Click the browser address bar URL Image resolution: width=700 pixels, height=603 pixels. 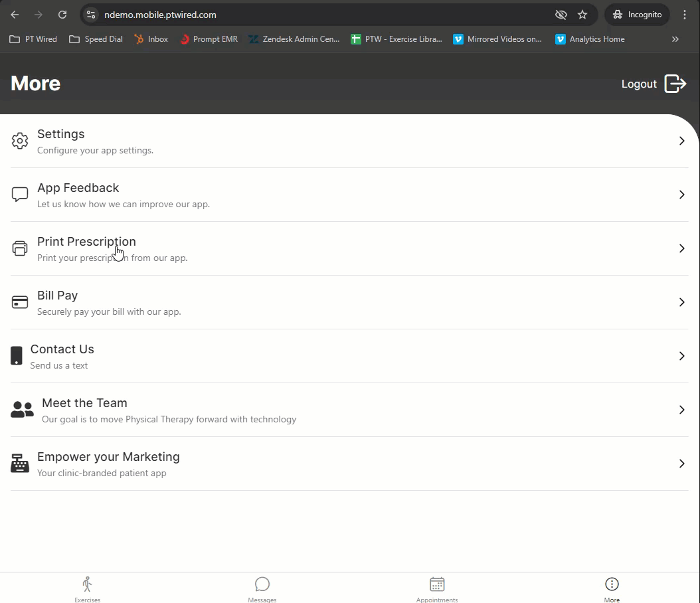coord(160,15)
